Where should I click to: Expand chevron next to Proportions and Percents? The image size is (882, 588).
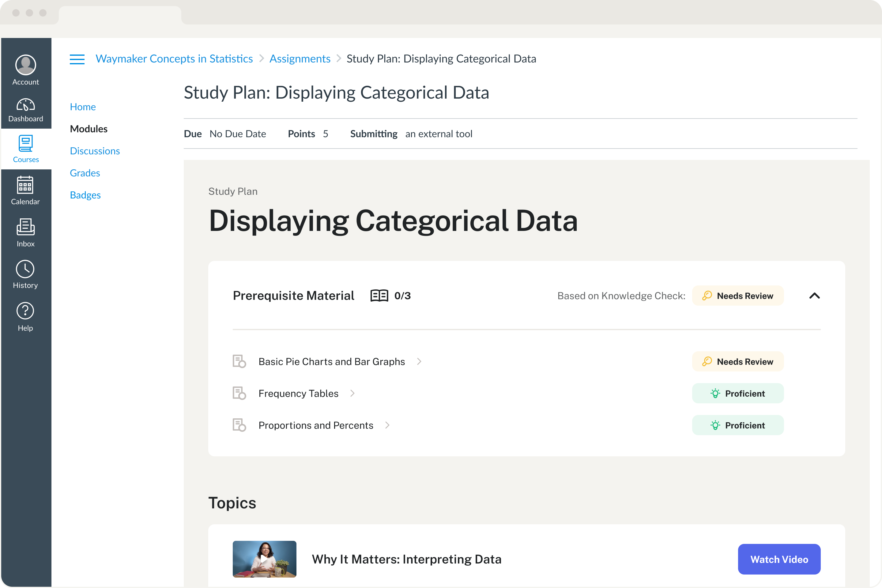(x=387, y=425)
